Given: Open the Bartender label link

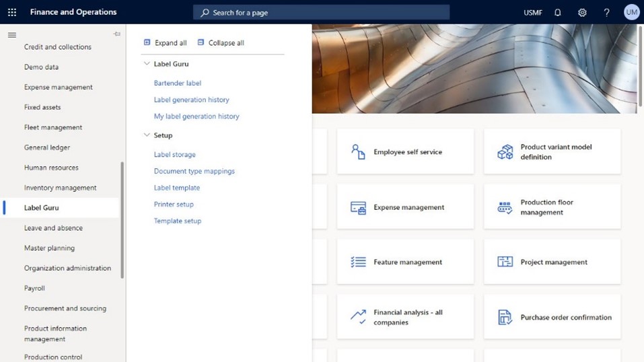Looking at the screenshot, I should click(x=178, y=83).
